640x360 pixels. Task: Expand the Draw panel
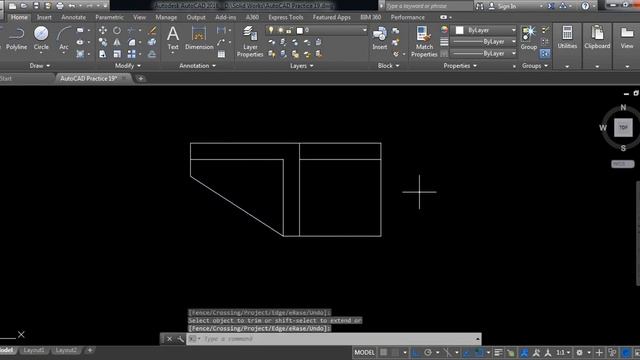[x=40, y=66]
